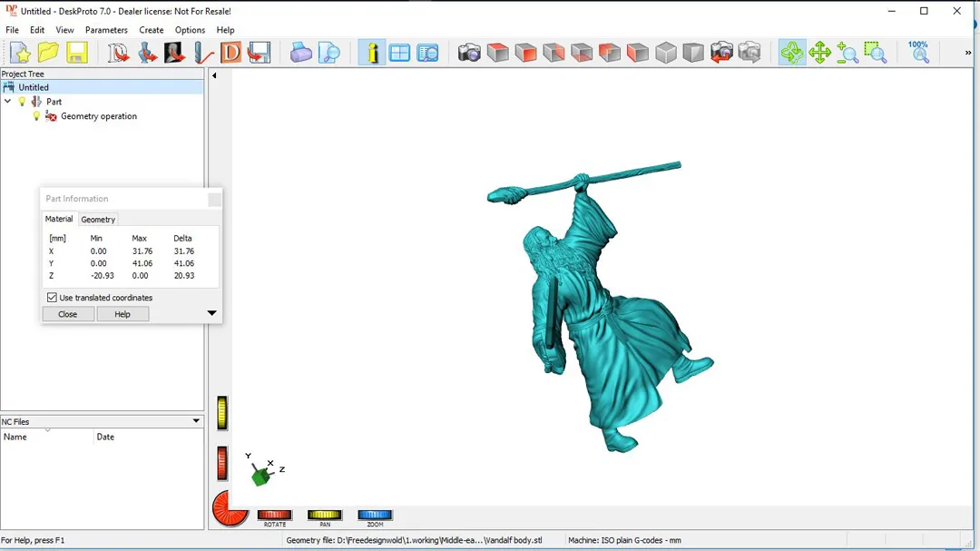The width and height of the screenshot is (980, 551).
Task: Click the default view camera icon
Action: coord(469,53)
